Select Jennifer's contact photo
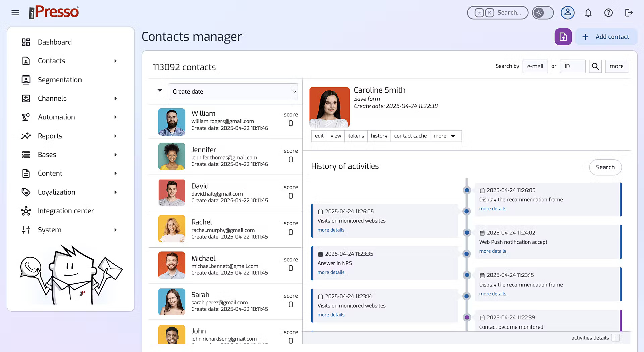The height and width of the screenshot is (352, 644). point(172,156)
